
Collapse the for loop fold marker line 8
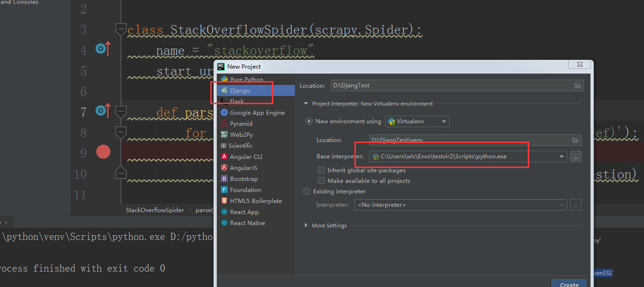point(121,132)
